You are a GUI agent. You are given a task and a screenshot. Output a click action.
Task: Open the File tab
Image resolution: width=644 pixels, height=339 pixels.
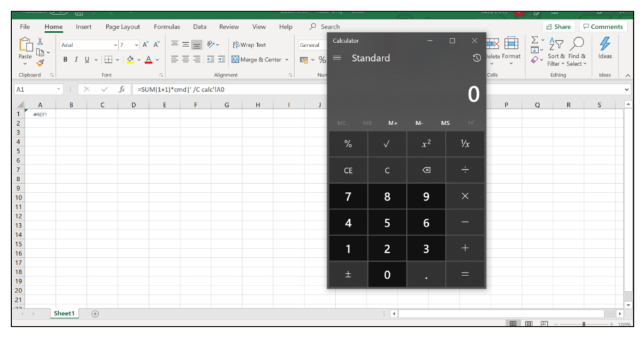pos(25,26)
